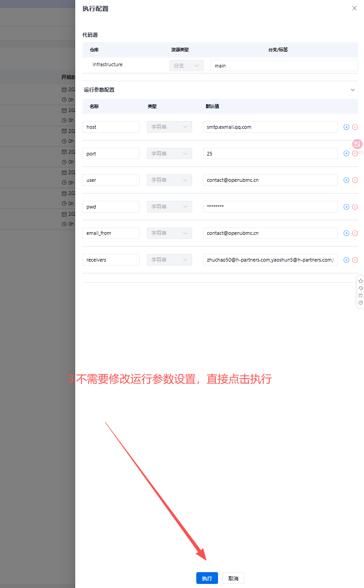This screenshot has width=364, height=588.
Task: Close the 执行配置 panel
Action: coord(354,8)
